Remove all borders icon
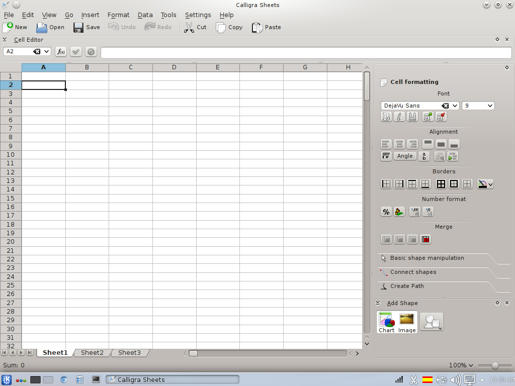The width and height of the screenshot is (515, 386). 467,184
